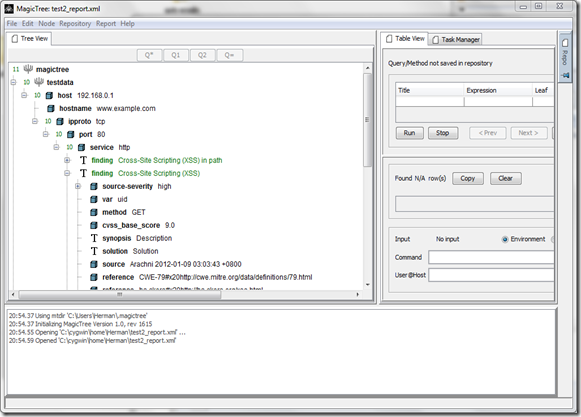Click the ipproto tcp node icon

(x=60, y=121)
